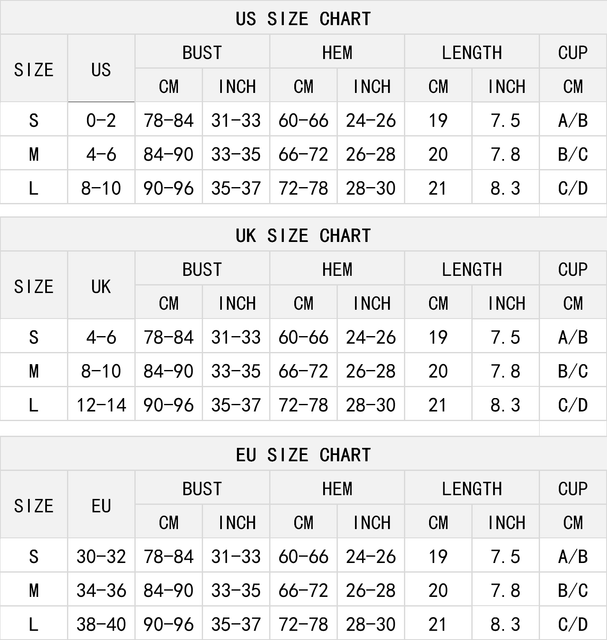Select CUP header in US size chart
Screen dimensions: 607x640
click(573, 53)
